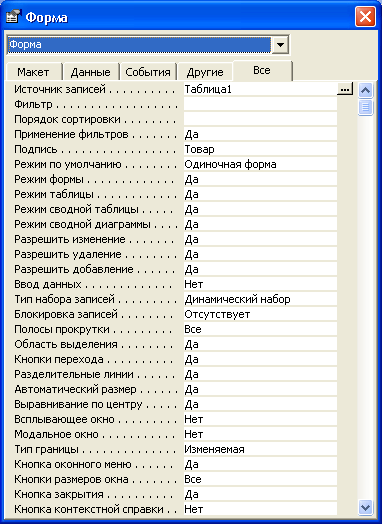The image size is (382, 524).
Task: Click the Тип набора записей label
Action: pyautogui.click(x=65, y=299)
